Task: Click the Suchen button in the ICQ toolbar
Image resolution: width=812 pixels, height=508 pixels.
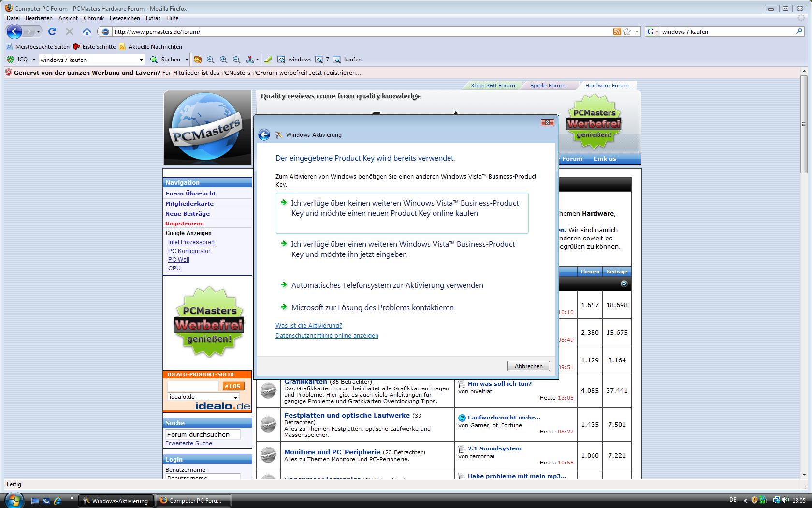Action: 165,60
